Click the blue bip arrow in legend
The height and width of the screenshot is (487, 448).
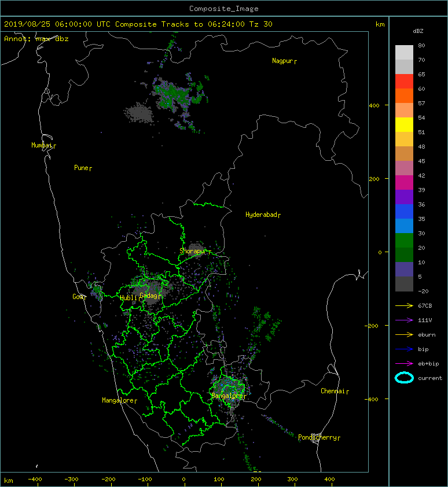coord(404,349)
